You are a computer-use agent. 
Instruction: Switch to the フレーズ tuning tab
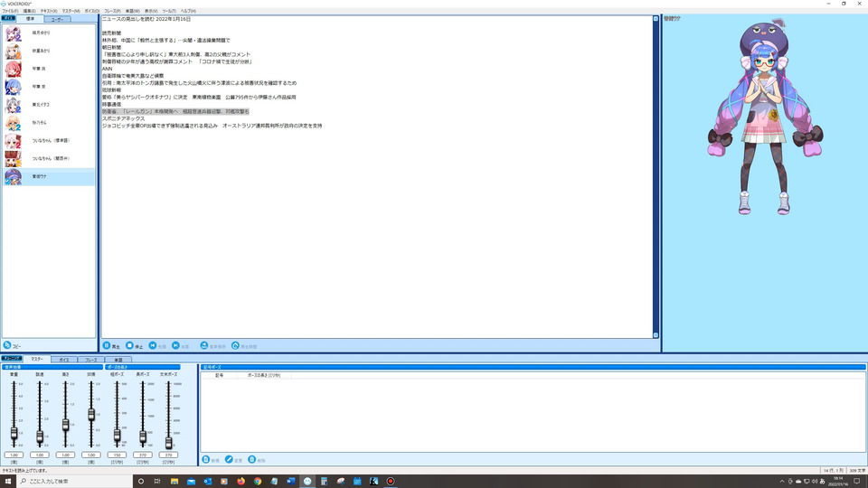coord(90,360)
